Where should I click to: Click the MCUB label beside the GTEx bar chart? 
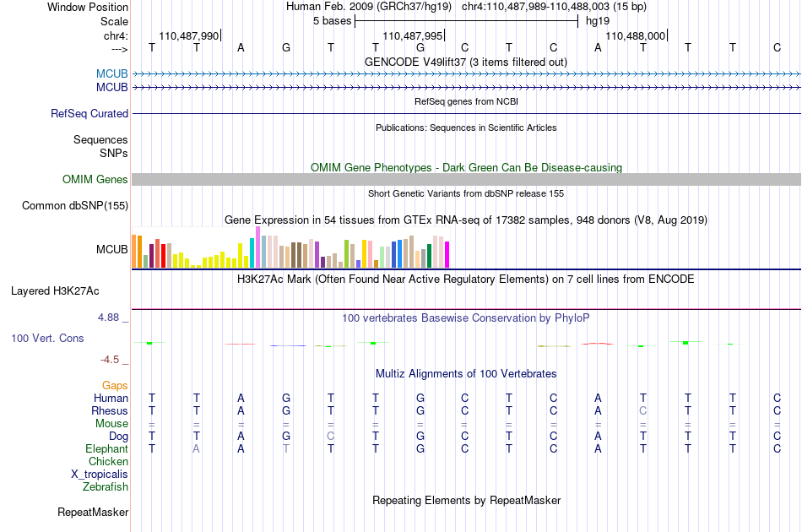pyautogui.click(x=112, y=250)
